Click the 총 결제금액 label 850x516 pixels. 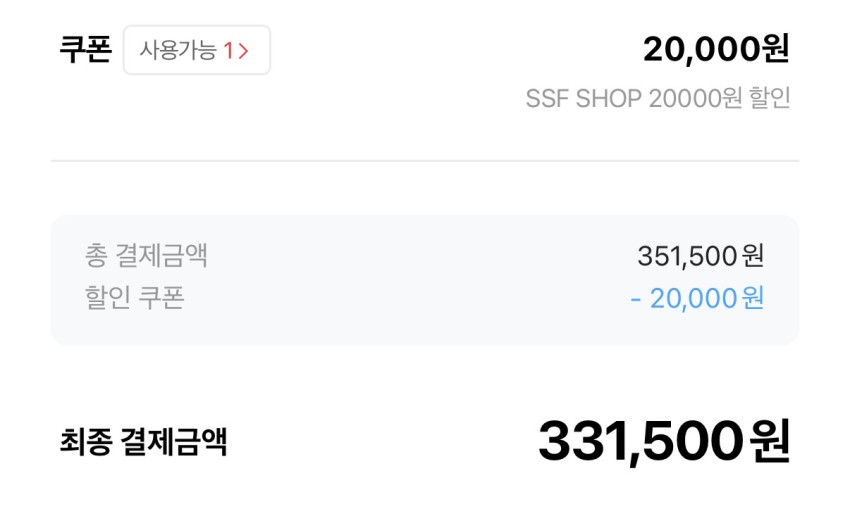146,256
